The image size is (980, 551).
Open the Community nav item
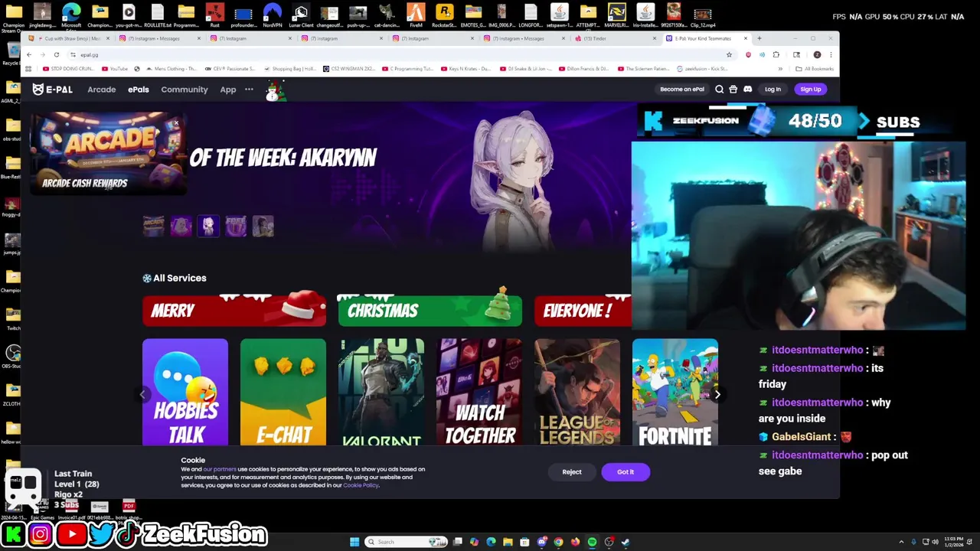tap(185, 90)
